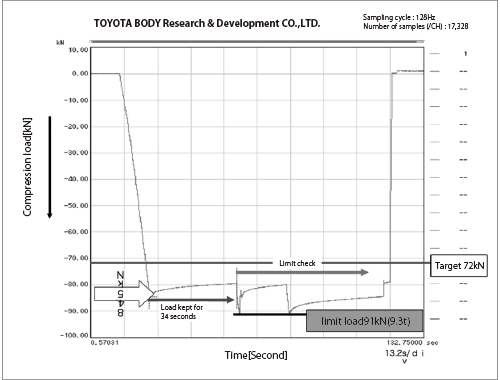Click the 'limit load91kN(9.3t)' gray box

pyautogui.click(x=365, y=321)
